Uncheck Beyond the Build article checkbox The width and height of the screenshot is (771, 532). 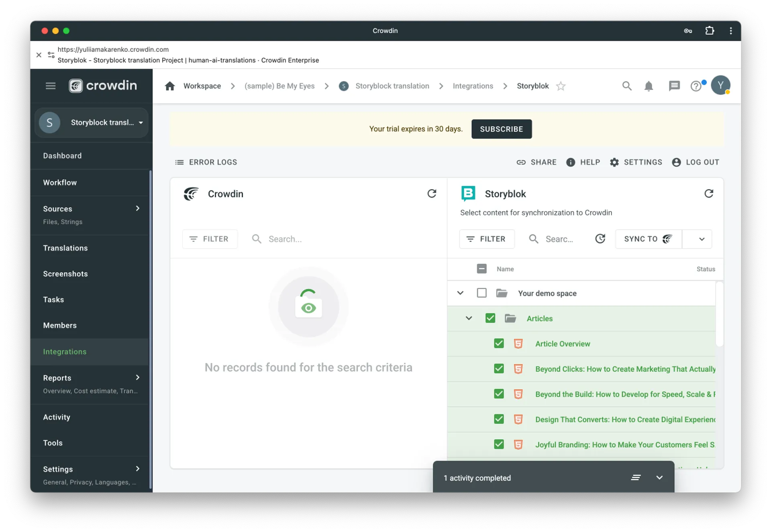[499, 394]
